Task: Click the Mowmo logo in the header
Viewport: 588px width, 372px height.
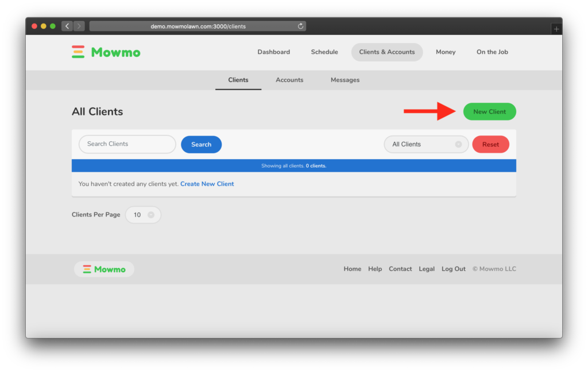Action: [106, 52]
